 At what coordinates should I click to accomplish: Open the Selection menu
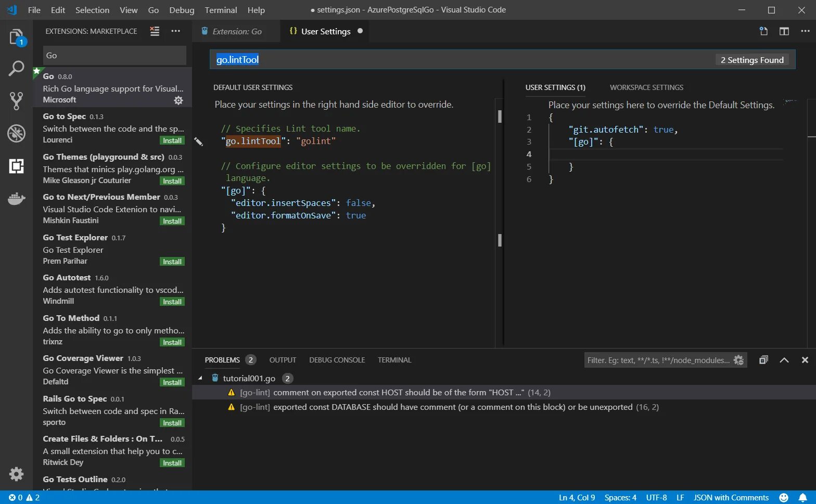pyautogui.click(x=92, y=10)
